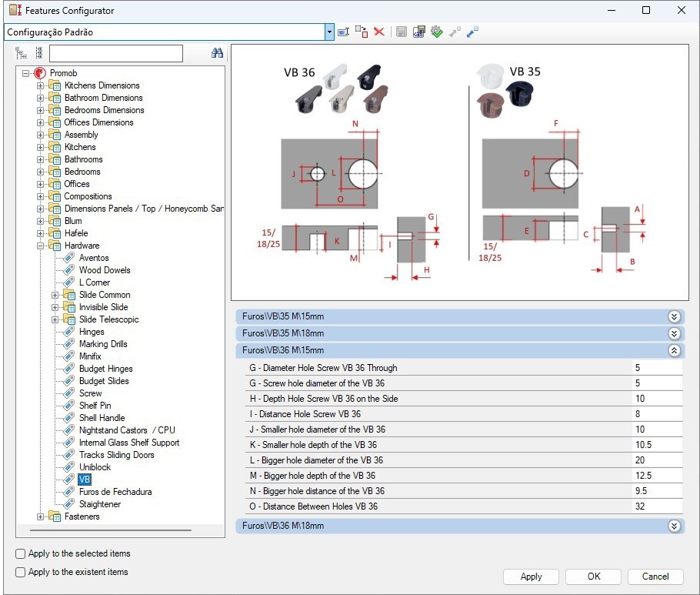
Task: Edit value 20 for Bigger hole diameter
Action: [657, 460]
